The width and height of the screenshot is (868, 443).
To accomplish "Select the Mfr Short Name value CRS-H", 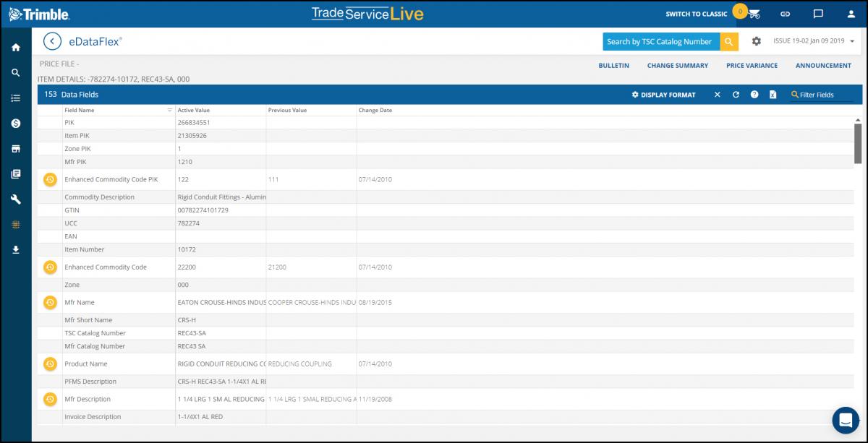I will [187, 319].
